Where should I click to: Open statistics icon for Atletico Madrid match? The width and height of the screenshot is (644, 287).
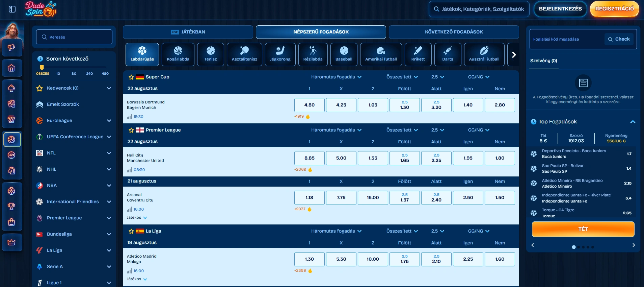point(129,271)
